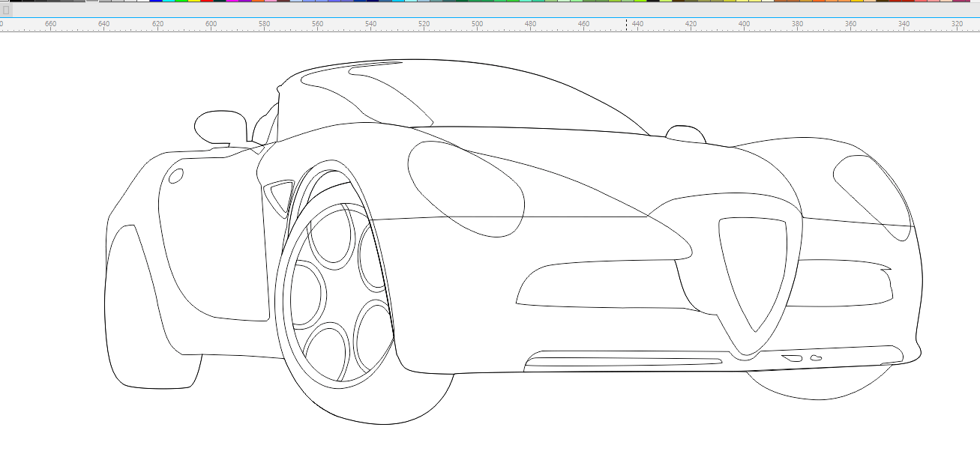Click the dashed cursor marker on the ruler
The image size is (980, 463).
tap(627, 25)
